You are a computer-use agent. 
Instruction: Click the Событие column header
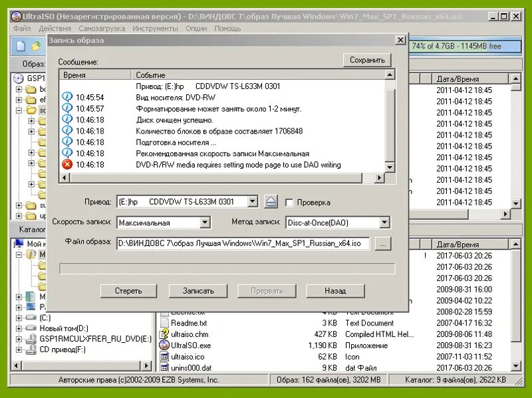tap(258, 75)
